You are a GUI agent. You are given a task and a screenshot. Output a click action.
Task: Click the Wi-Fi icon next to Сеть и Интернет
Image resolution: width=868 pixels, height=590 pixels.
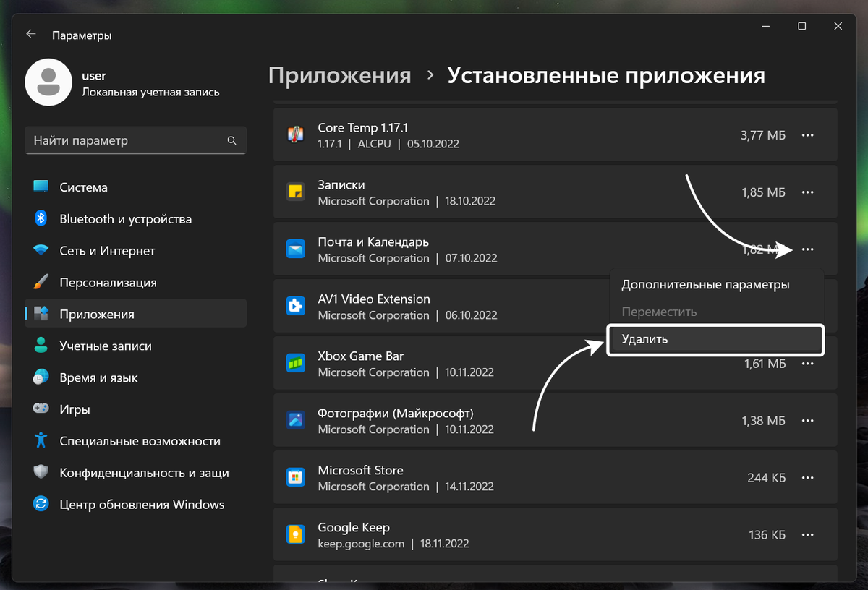pyautogui.click(x=41, y=251)
